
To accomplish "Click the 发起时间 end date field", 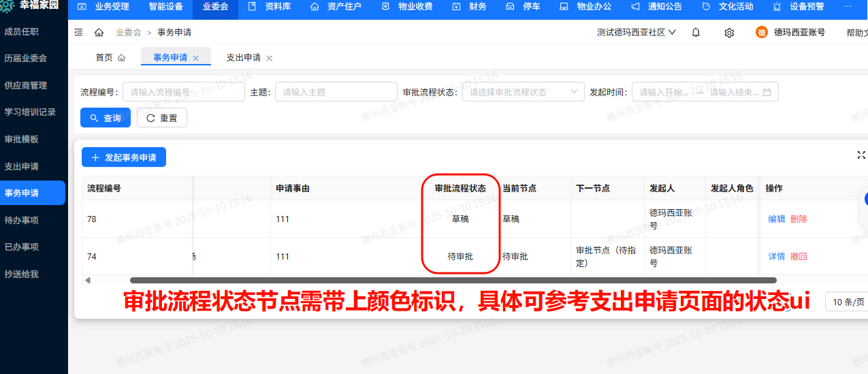I will (x=734, y=92).
